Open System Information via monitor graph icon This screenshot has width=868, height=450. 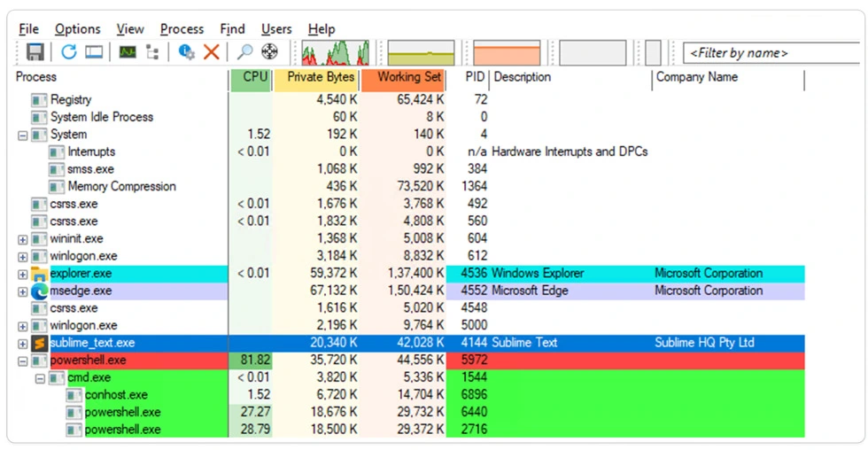[x=128, y=52]
